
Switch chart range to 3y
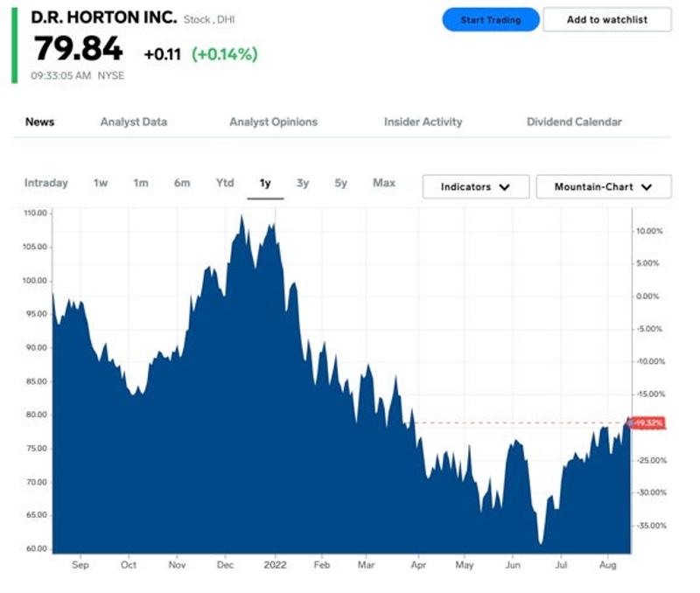tap(303, 183)
